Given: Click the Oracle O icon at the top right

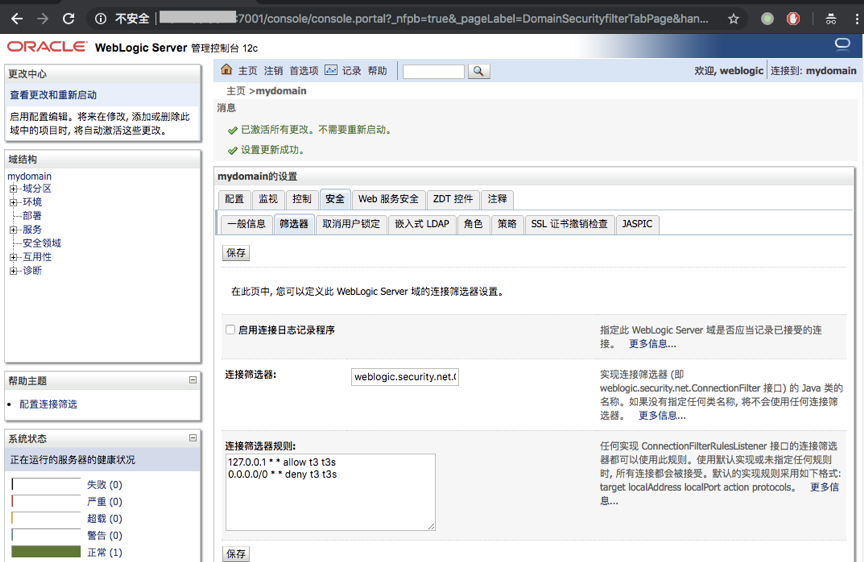Looking at the screenshot, I should 843,44.
